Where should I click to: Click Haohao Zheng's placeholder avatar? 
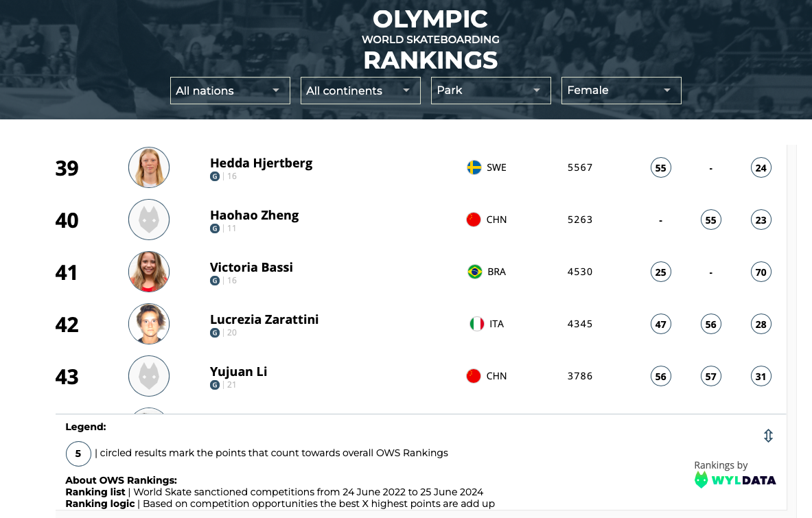click(x=149, y=220)
